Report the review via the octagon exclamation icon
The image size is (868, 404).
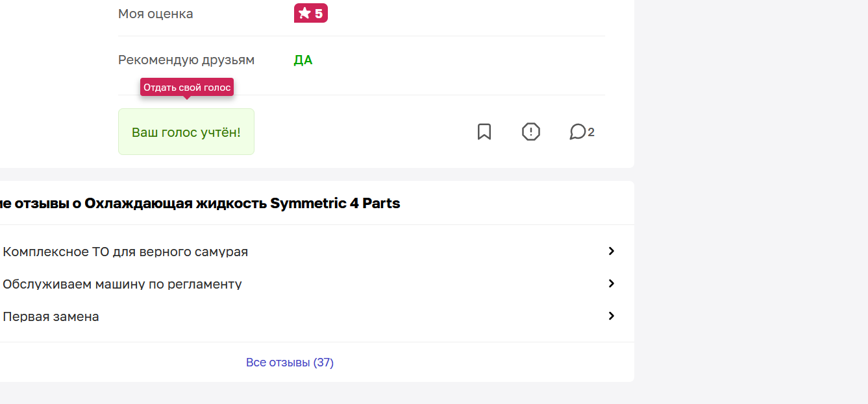tap(531, 132)
